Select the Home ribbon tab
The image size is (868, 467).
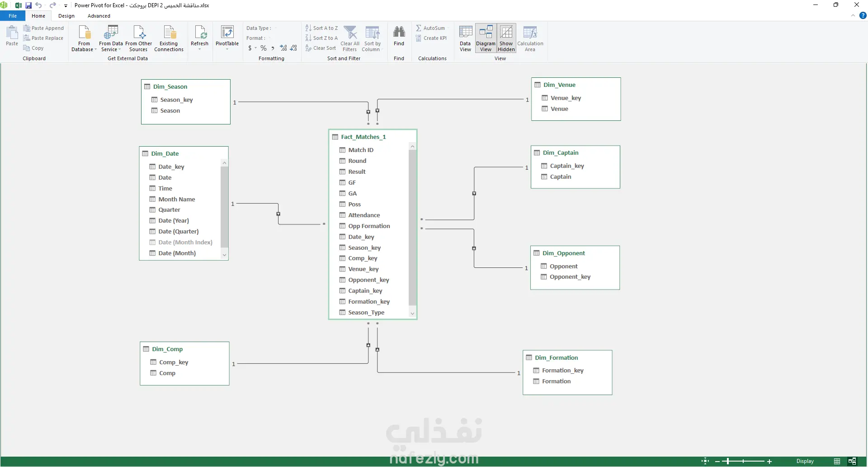point(38,16)
